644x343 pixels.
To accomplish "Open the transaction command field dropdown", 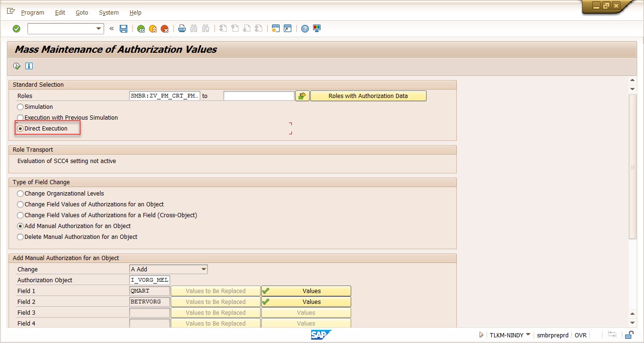I will coord(99,29).
